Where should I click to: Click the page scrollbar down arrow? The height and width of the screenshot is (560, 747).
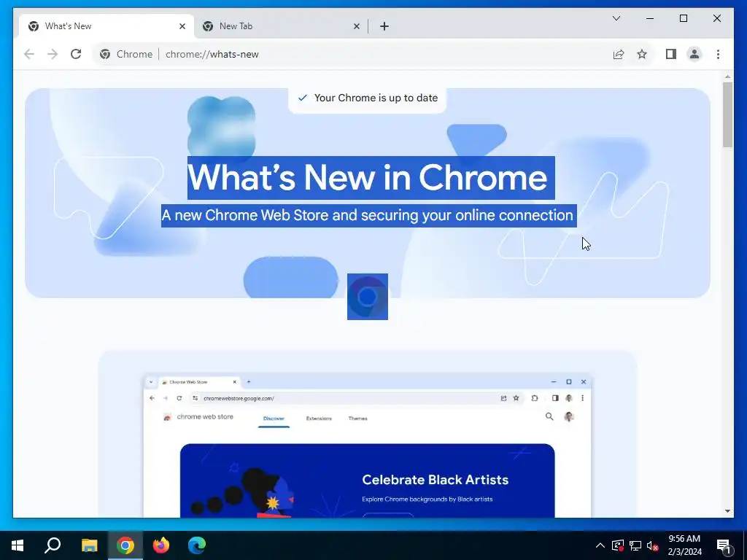point(727,511)
